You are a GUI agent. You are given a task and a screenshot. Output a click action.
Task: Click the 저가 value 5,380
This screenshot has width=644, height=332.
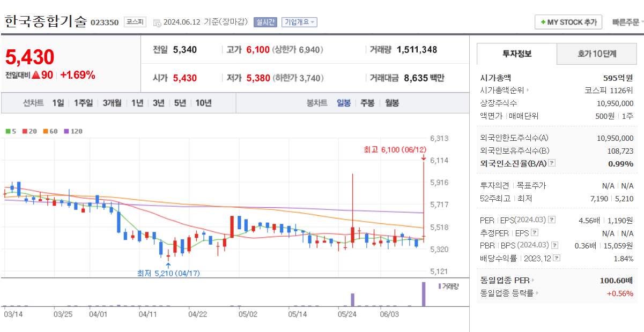(258, 78)
